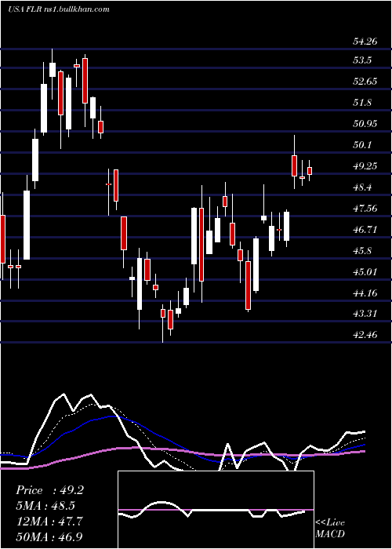Click the 53.5 price axis label

[362, 60]
